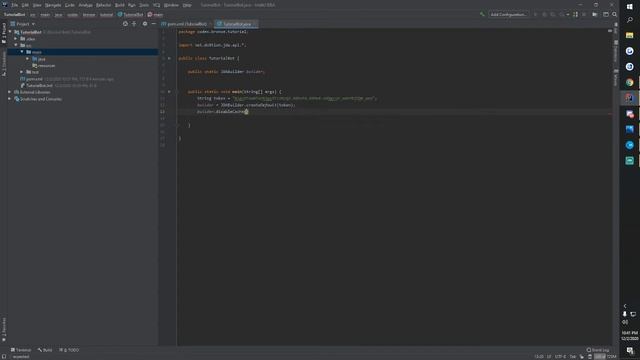This screenshot has width=640, height=360.
Task: Click the UTF-8 encoding status entry
Action: point(560,357)
